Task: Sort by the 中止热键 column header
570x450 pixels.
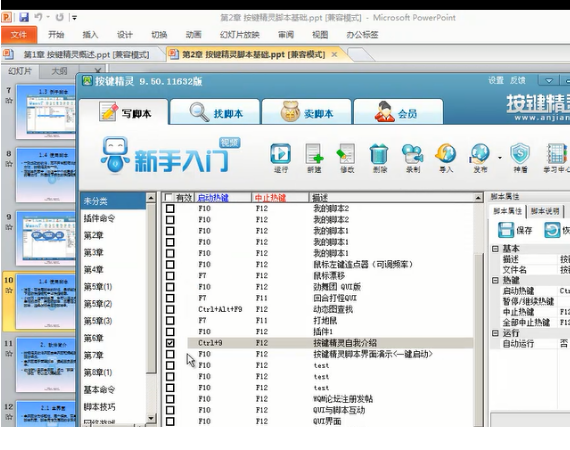Action: (280, 197)
